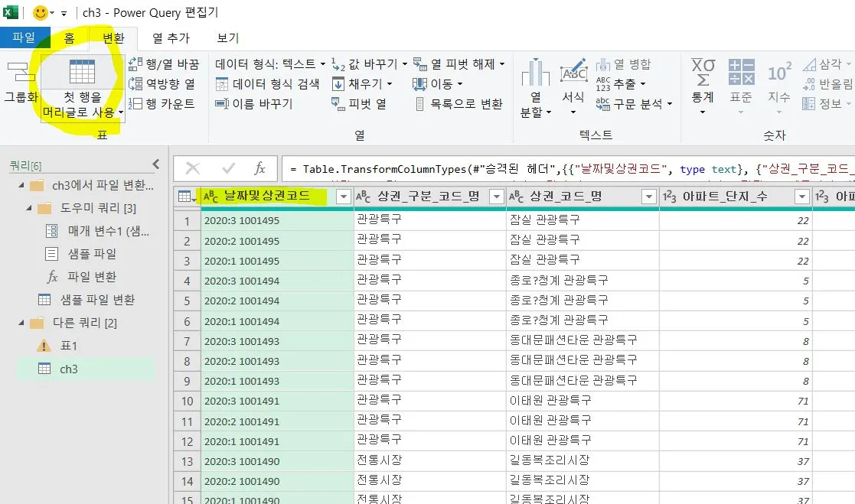The width and height of the screenshot is (855, 504).
Task: Click Detect Data Type (데이터 형식 검색)
Action: [267, 84]
